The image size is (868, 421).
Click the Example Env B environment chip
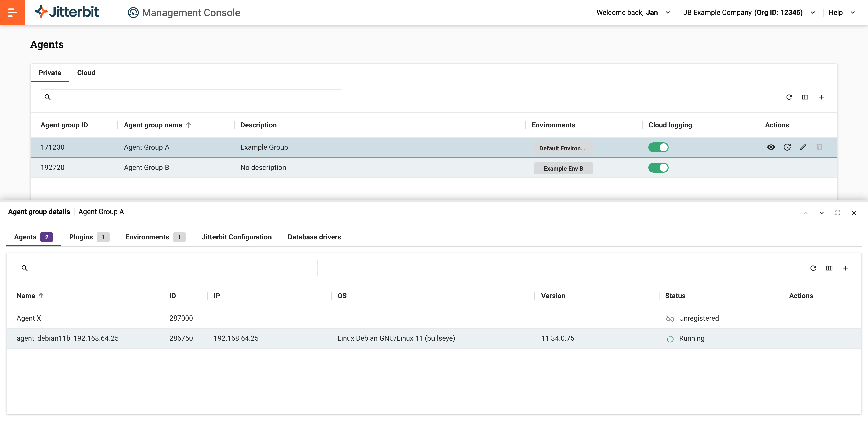coord(563,169)
